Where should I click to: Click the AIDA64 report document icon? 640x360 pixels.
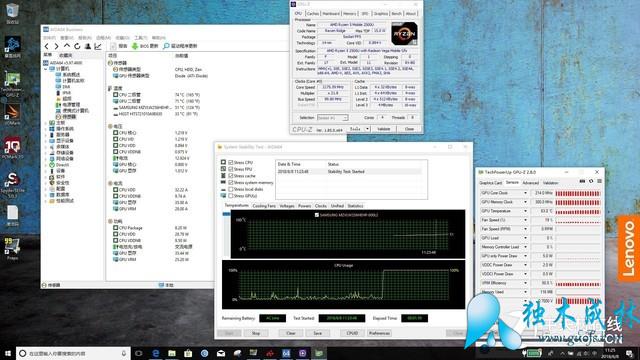click(x=113, y=46)
